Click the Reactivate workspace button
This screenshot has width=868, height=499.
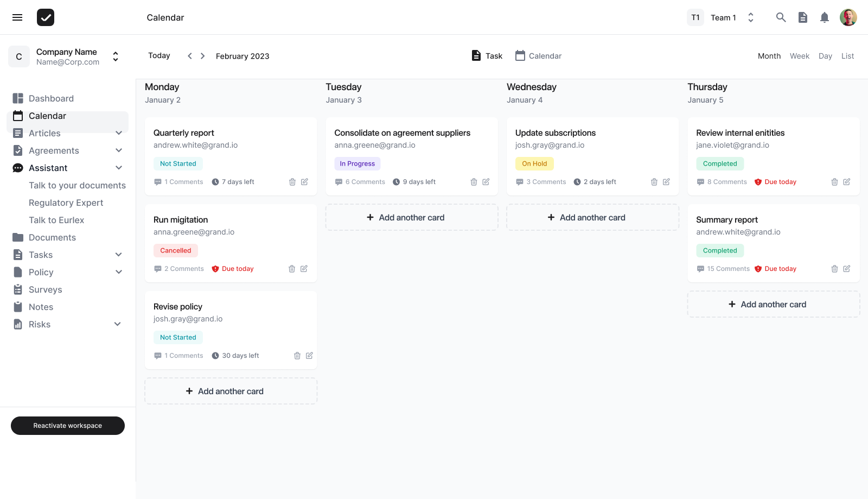click(x=68, y=426)
